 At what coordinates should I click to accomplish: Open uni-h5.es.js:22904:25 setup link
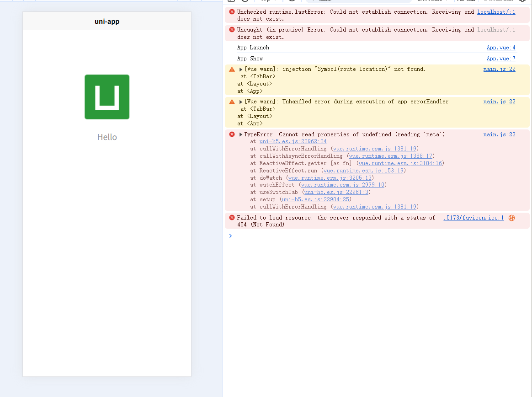pyautogui.click(x=315, y=200)
